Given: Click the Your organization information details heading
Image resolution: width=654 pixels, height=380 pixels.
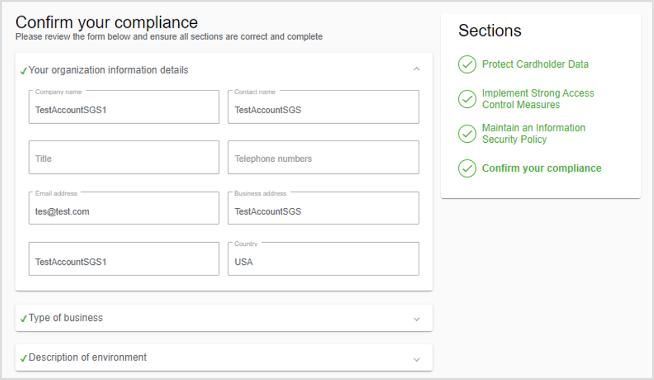Looking at the screenshot, I should tap(108, 70).
